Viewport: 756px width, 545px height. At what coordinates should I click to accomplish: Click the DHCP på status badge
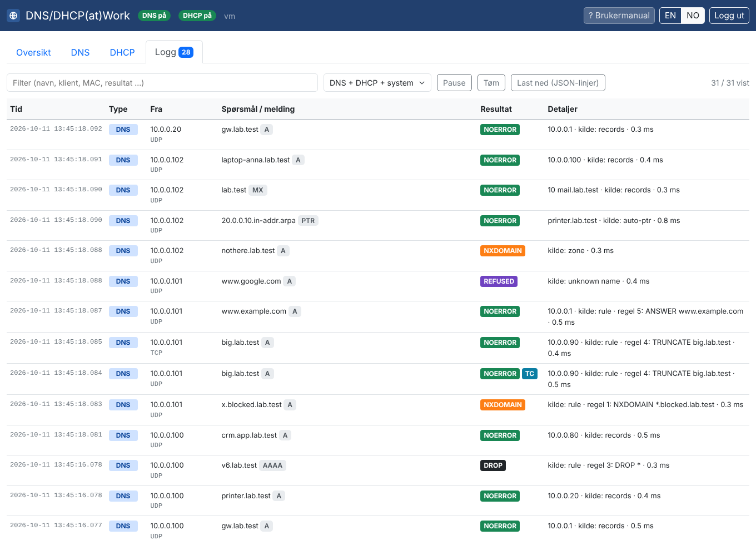point(197,16)
